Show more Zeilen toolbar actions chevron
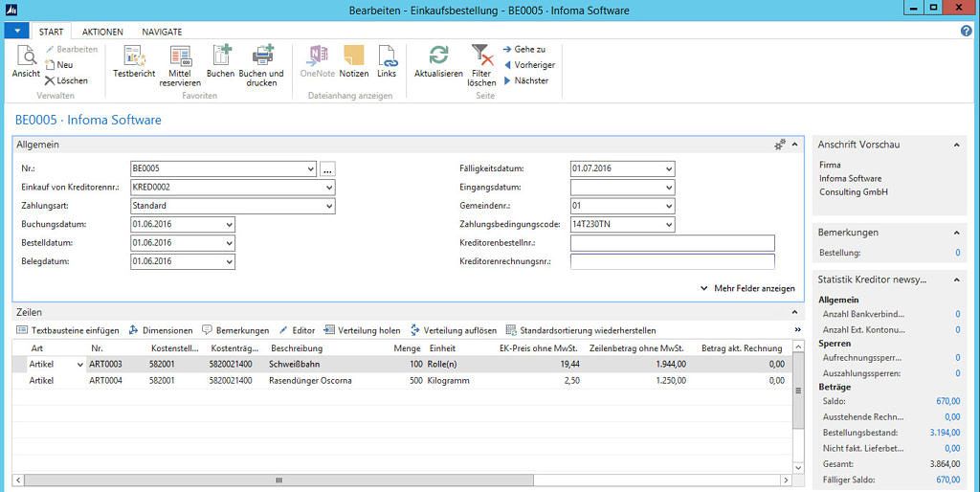The image size is (980, 492). [797, 329]
